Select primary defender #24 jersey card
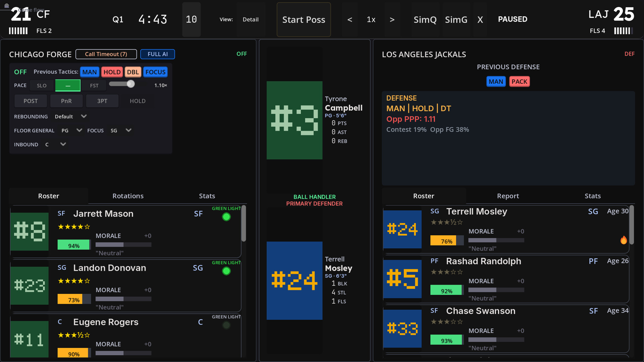The width and height of the screenshot is (644, 362). 294,280
